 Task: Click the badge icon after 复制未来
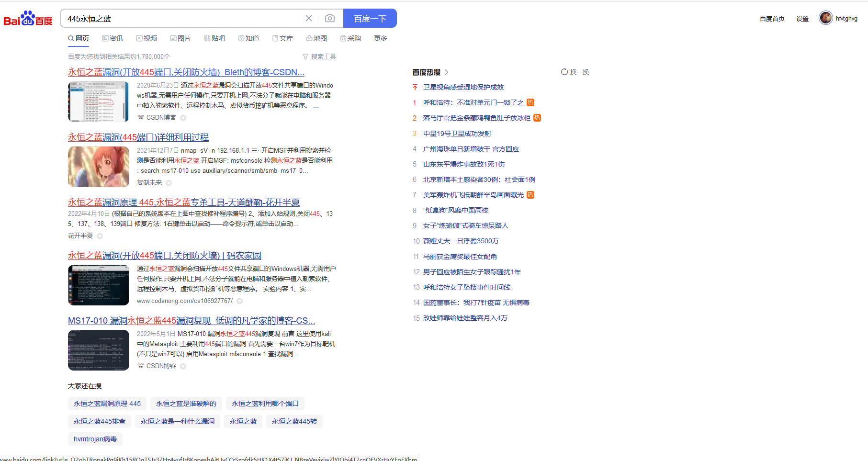[169, 183]
